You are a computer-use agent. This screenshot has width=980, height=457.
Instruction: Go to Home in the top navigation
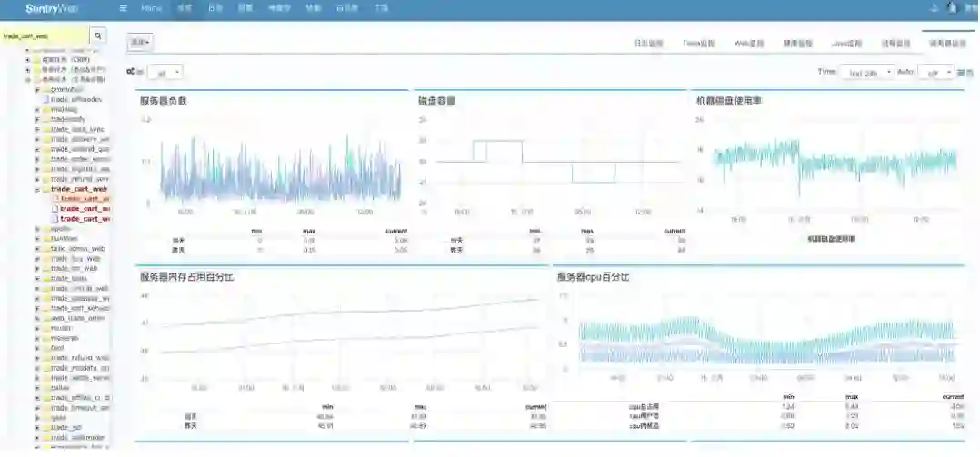point(151,9)
